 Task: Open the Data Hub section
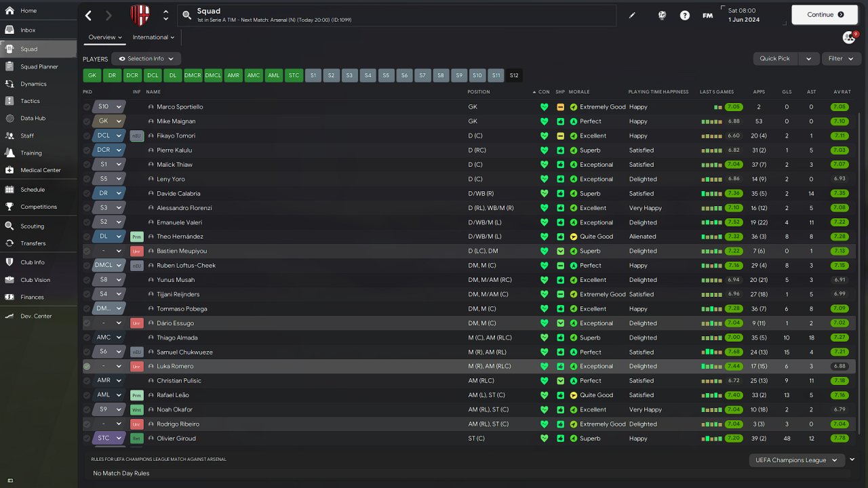point(38,118)
